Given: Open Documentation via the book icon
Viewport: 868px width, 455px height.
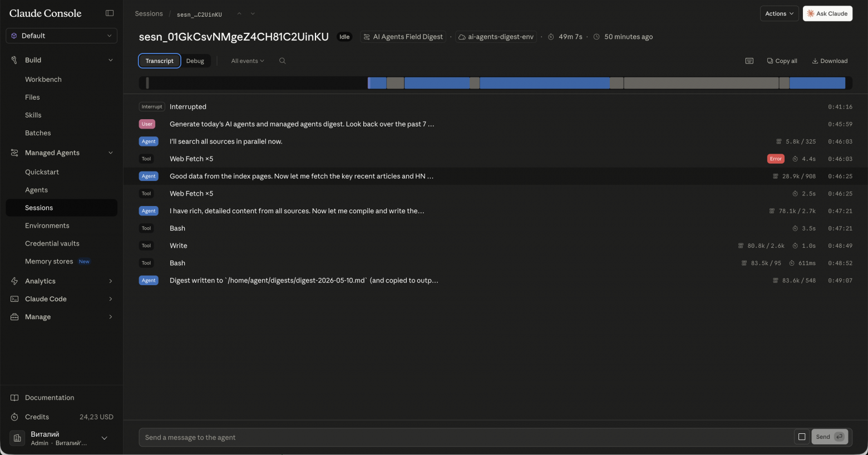Looking at the screenshot, I should click(14, 398).
